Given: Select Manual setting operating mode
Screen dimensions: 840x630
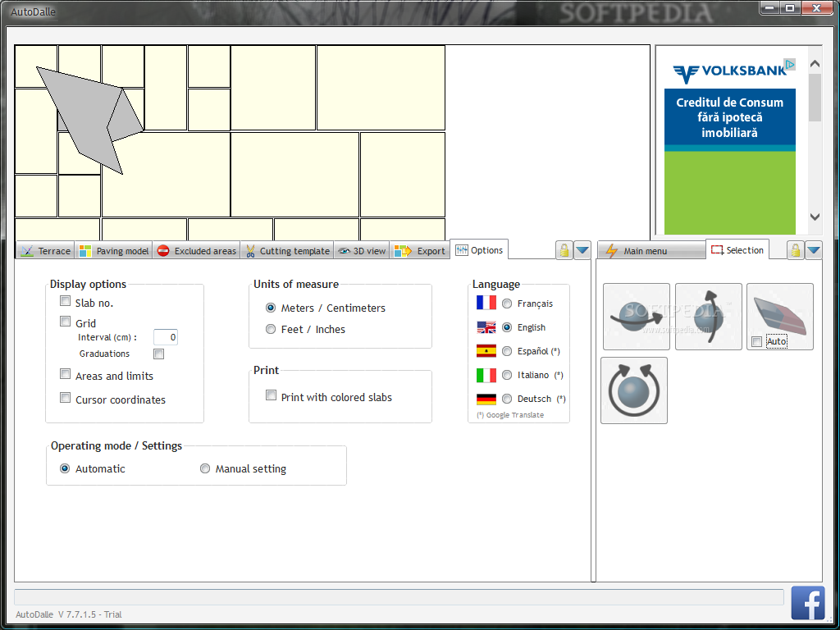Looking at the screenshot, I should pyautogui.click(x=204, y=468).
